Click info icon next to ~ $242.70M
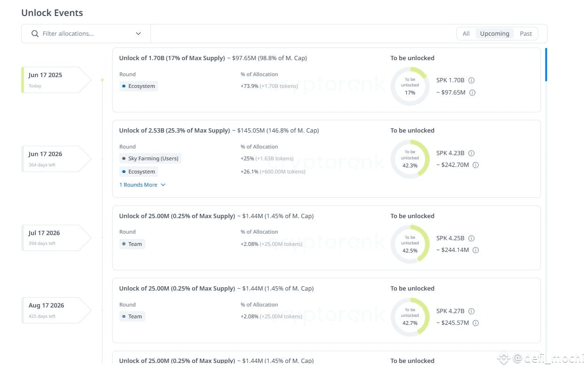 476,165
